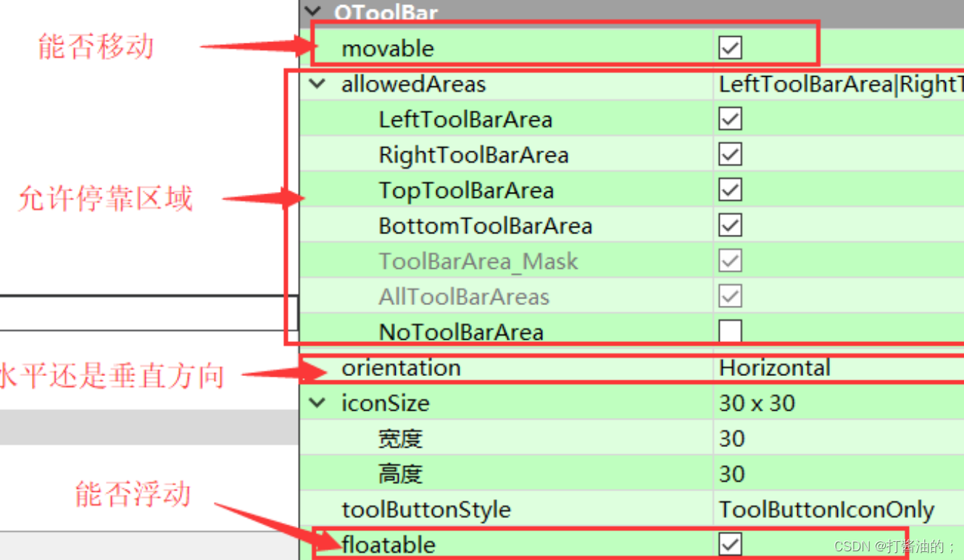This screenshot has height=560, width=964.
Task: Select the allowedAreas row label
Action: [413, 83]
